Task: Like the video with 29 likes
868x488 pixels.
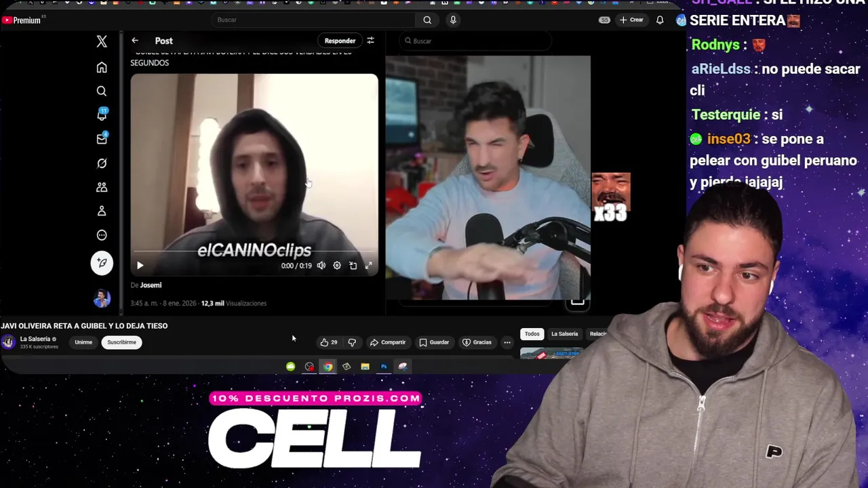Action: 329,342
